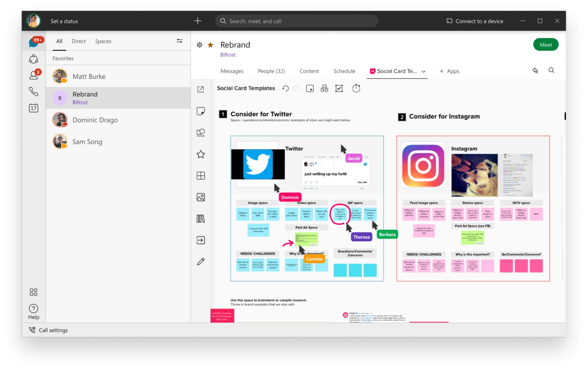This screenshot has height=370, width=588.
Task: Toggle the Rebrand favorite star
Action: coord(210,45)
